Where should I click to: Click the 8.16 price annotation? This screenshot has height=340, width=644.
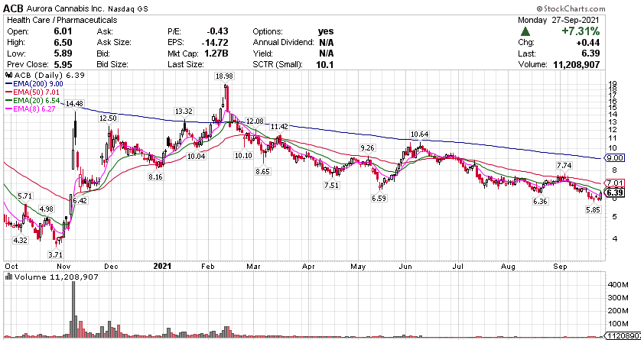pyautogui.click(x=157, y=177)
